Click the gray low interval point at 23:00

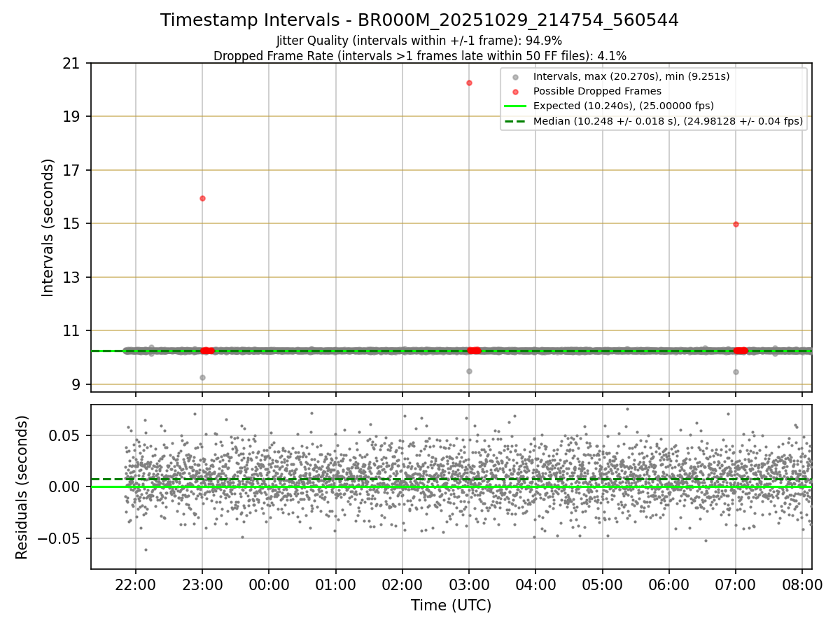[202, 377]
